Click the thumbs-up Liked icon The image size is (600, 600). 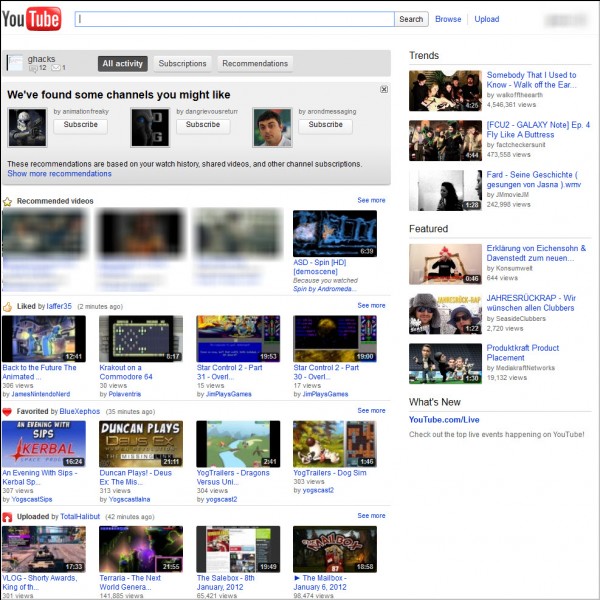[7, 307]
